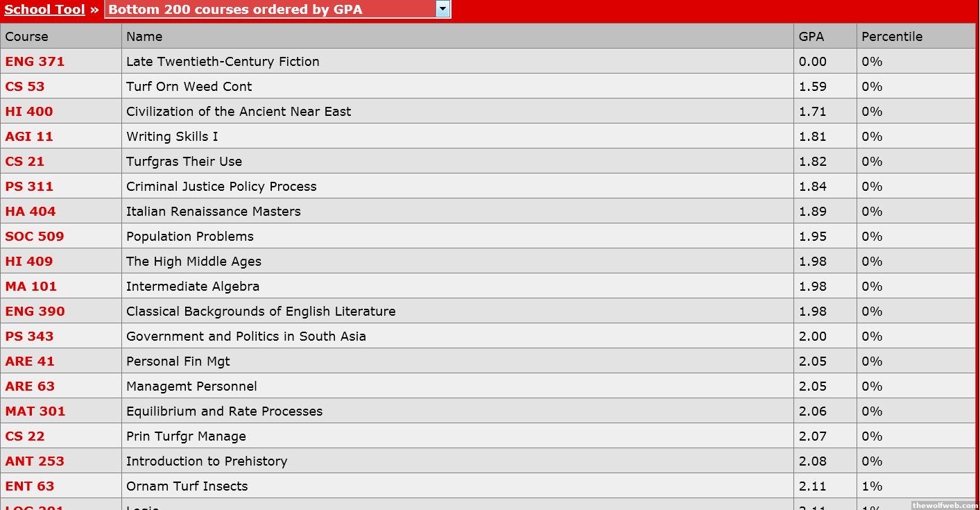Click the ARE 63 course link

(30, 386)
